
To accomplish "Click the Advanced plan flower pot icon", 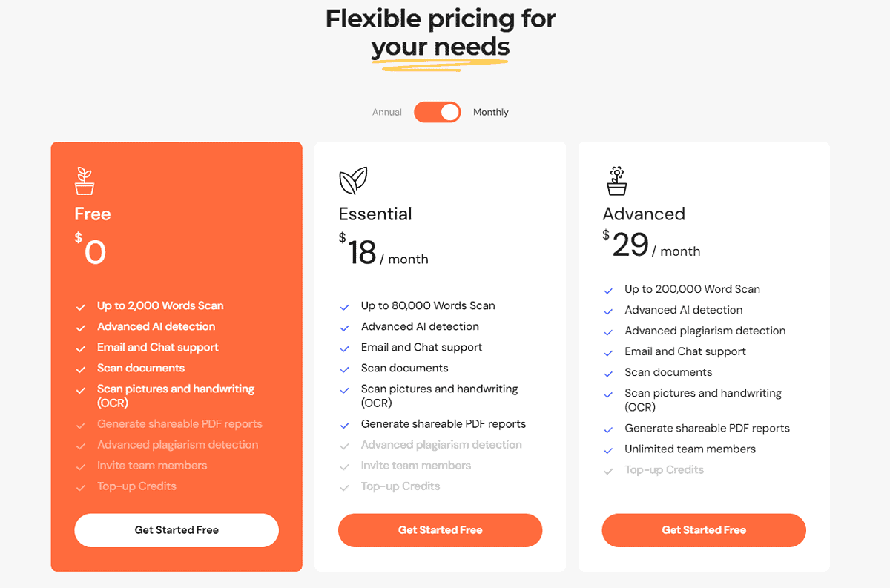I will point(616,181).
